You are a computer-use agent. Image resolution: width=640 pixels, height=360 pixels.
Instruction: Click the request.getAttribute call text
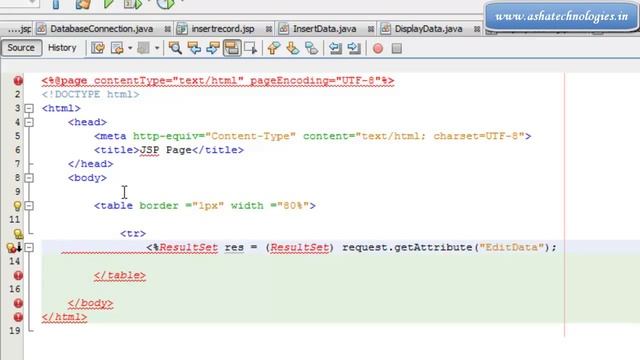pos(408,247)
